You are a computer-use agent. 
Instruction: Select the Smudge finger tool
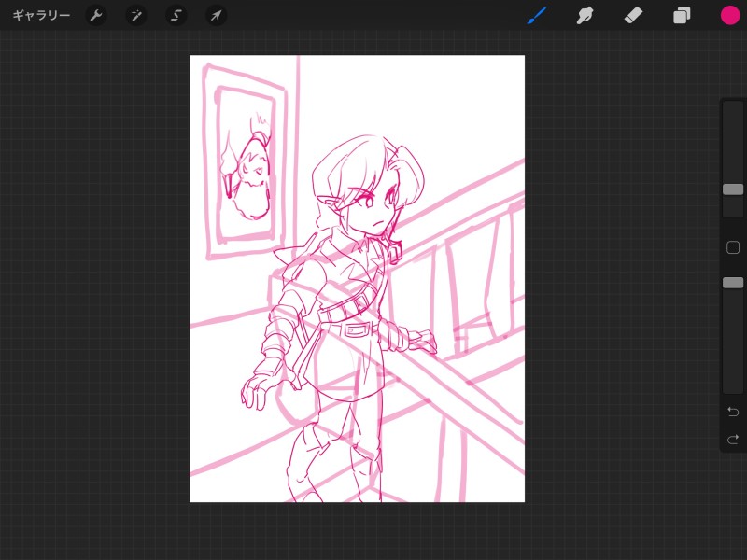pyautogui.click(x=585, y=15)
